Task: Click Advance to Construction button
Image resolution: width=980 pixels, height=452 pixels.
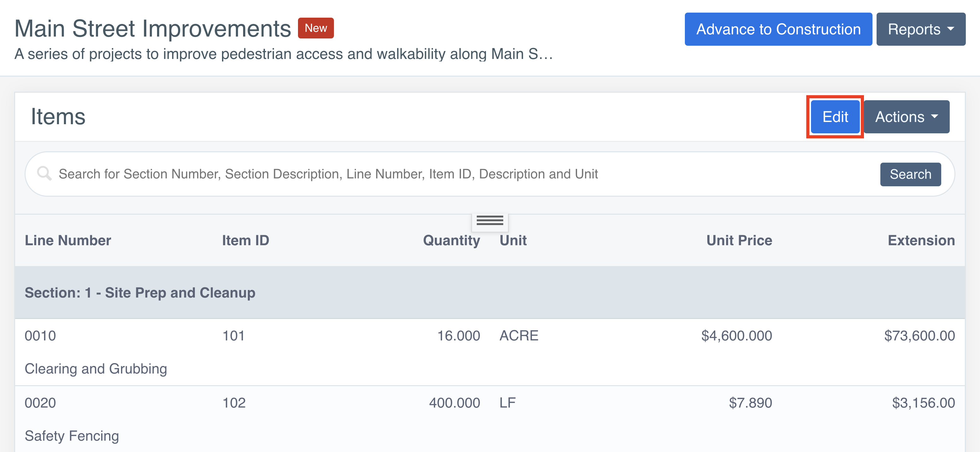Action: tap(778, 29)
